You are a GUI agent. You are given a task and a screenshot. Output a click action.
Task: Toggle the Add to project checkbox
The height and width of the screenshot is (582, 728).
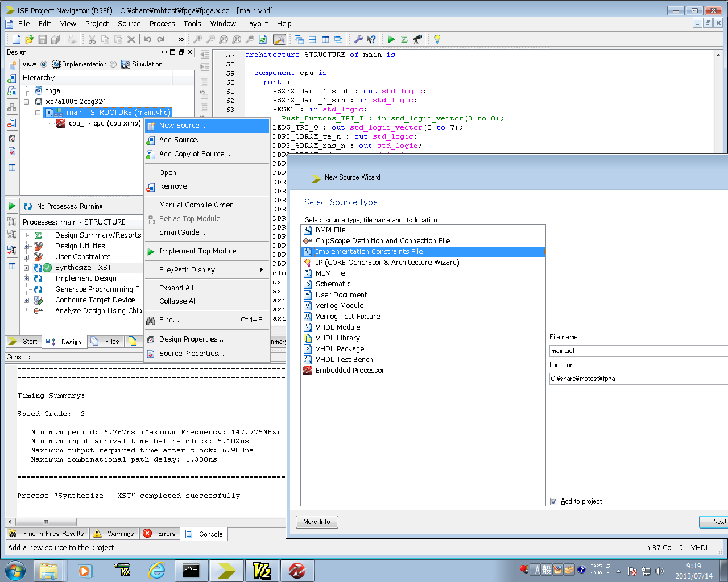pyautogui.click(x=553, y=501)
